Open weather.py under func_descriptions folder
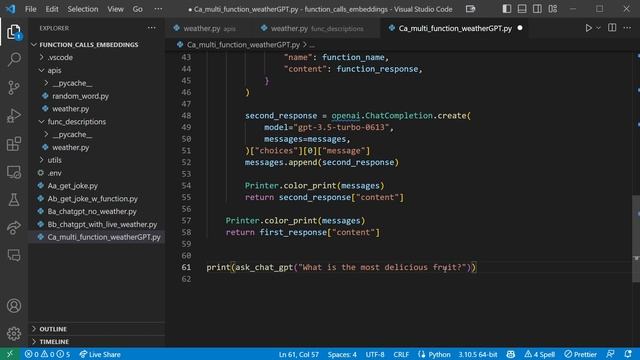Image resolution: width=640 pixels, height=360 pixels. [x=70, y=147]
